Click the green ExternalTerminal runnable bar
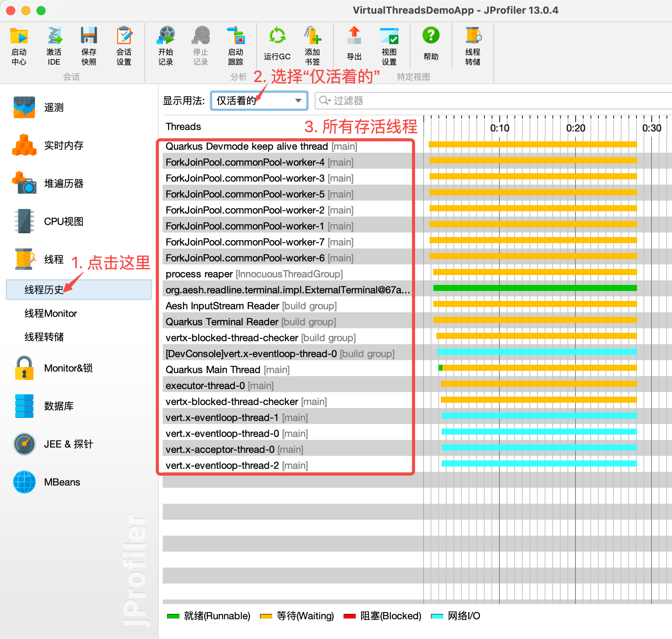The width and height of the screenshot is (672, 639). click(535, 288)
